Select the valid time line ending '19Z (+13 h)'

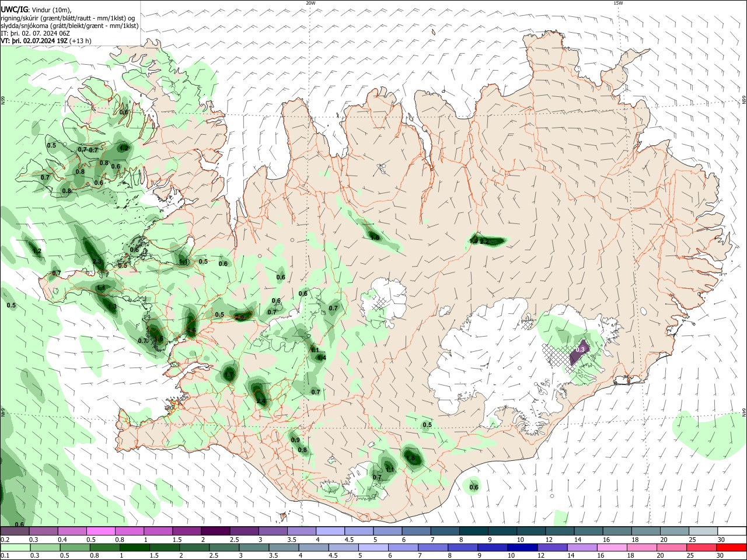46,41
